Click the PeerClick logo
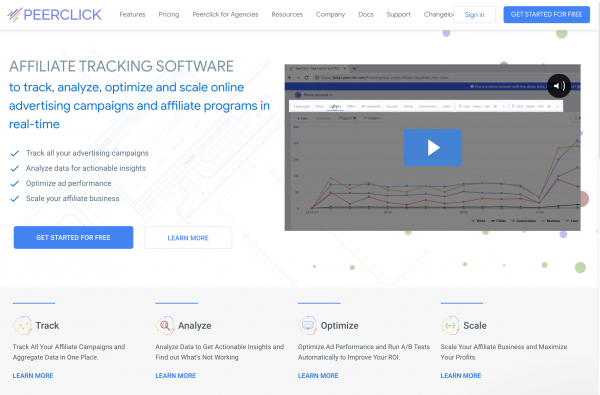 54,15
